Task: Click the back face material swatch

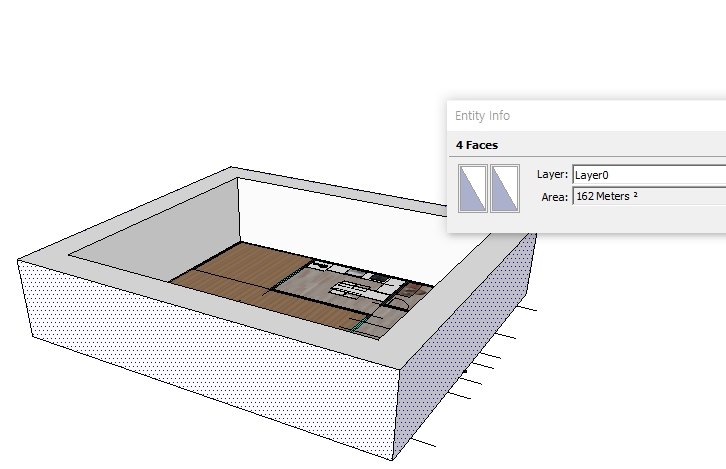Action: (x=505, y=188)
